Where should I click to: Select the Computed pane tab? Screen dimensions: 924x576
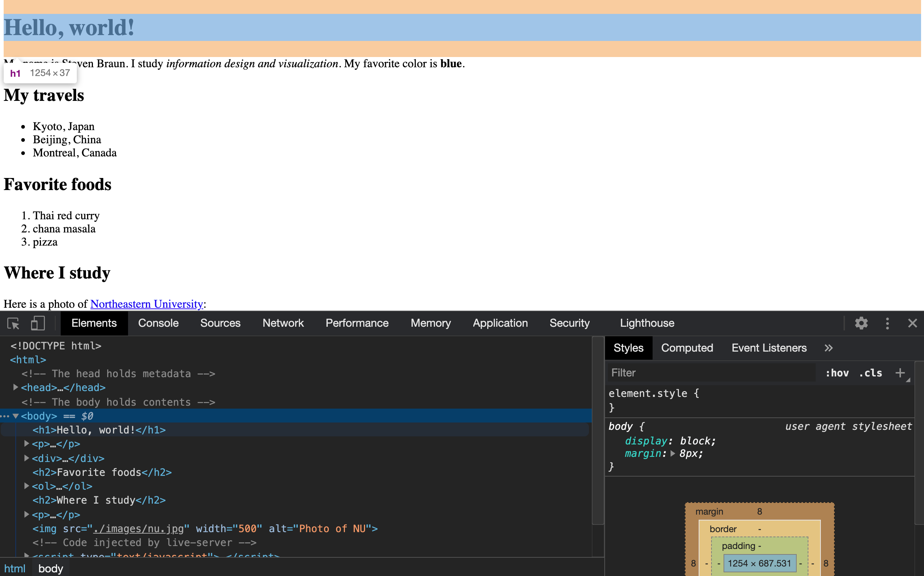(687, 348)
